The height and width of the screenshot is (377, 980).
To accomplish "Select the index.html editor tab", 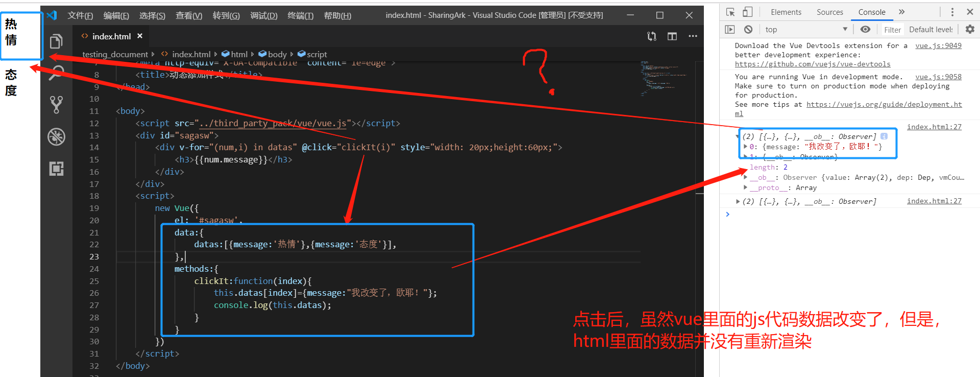I will [x=111, y=36].
